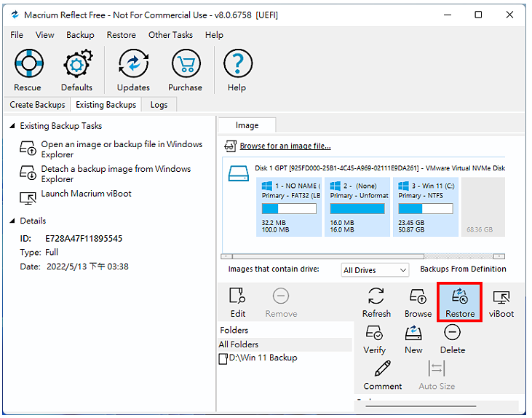Click Open an image or backup file in Windows Explorer

coord(122,149)
